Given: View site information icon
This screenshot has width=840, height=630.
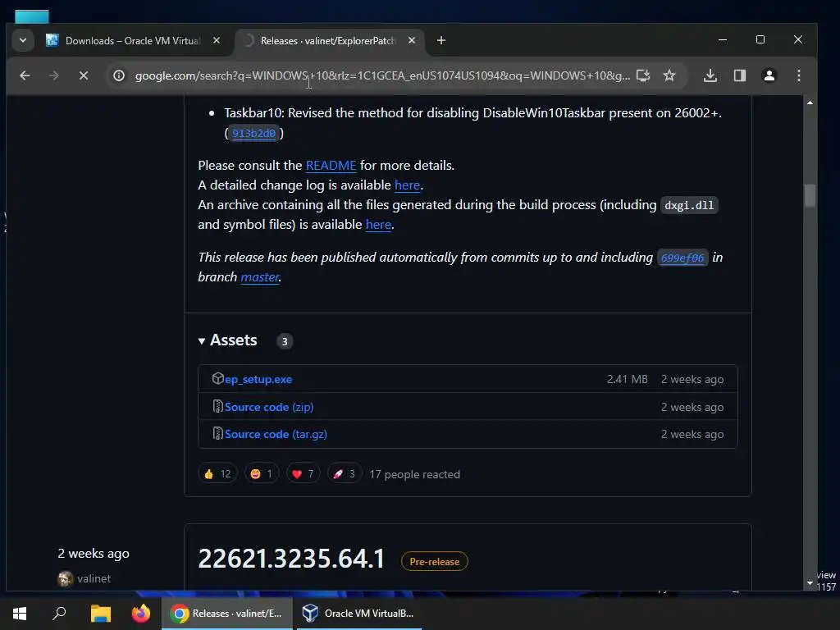Looking at the screenshot, I should pyautogui.click(x=119, y=75).
